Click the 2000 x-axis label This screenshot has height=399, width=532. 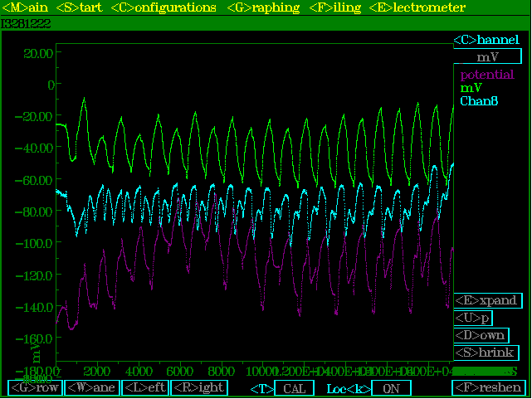click(97, 372)
